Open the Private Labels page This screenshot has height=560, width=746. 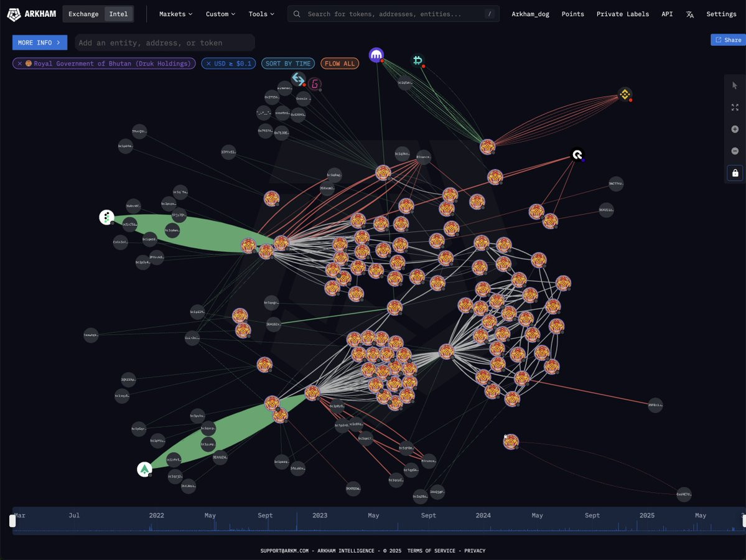(x=622, y=14)
